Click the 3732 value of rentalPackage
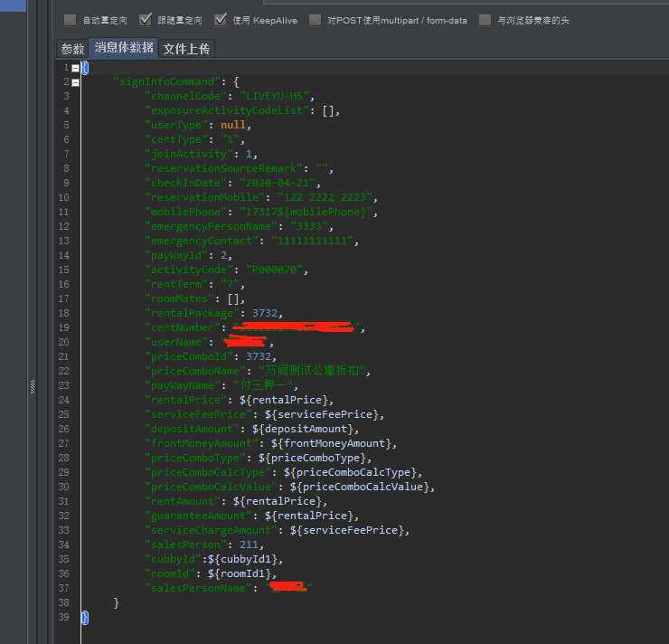This screenshot has width=669, height=644. pyautogui.click(x=265, y=313)
